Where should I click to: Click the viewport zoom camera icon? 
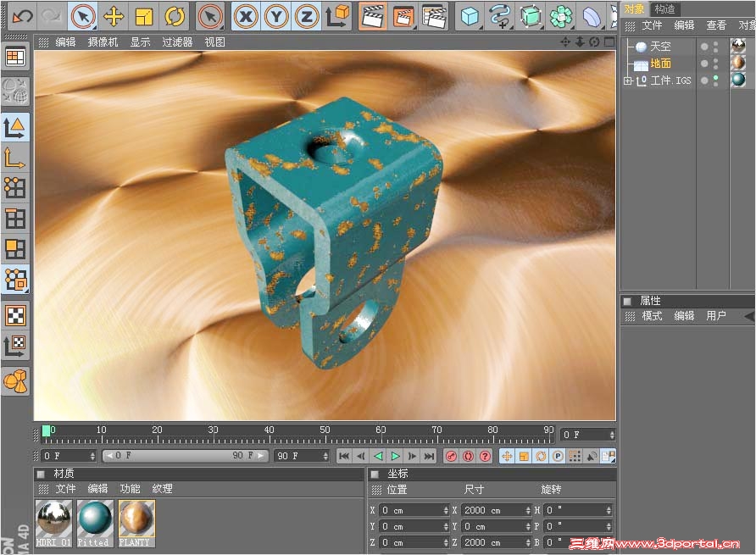(x=580, y=42)
